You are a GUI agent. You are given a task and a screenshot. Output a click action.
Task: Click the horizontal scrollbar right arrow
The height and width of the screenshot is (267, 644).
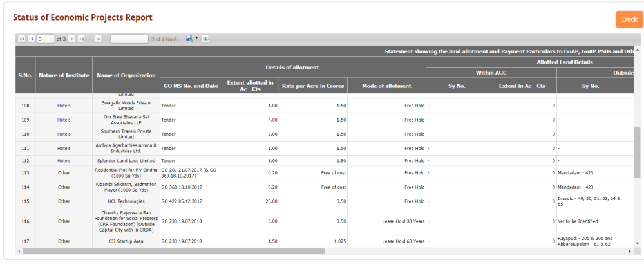tap(630, 251)
